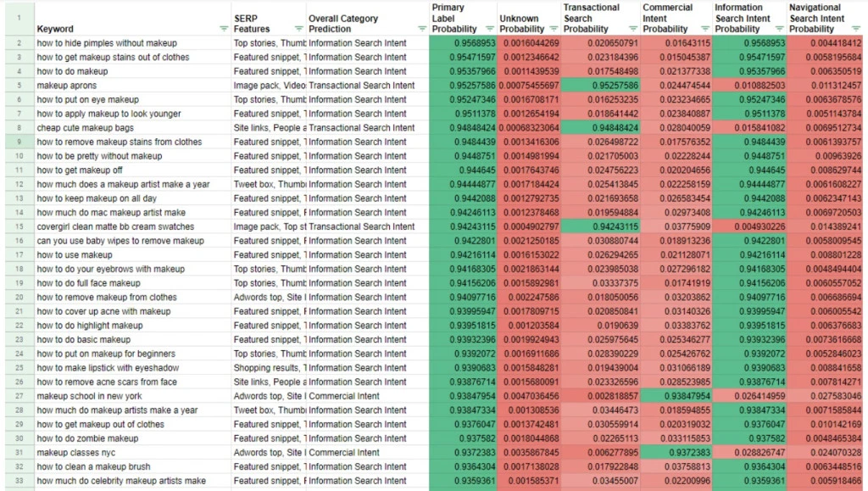Click the 'Keyword' header cell text
Screen dimensions: 868x491
55,29
